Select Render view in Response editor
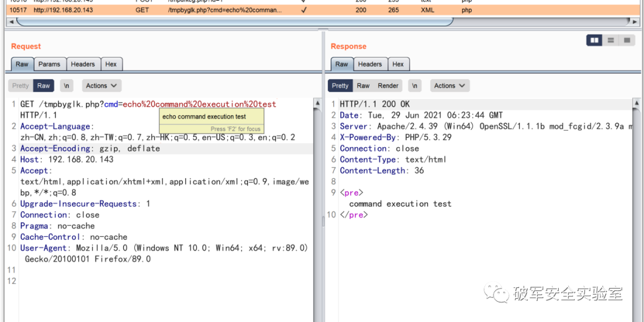Viewport: 644px width, 322px height. pyautogui.click(x=388, y=85)
